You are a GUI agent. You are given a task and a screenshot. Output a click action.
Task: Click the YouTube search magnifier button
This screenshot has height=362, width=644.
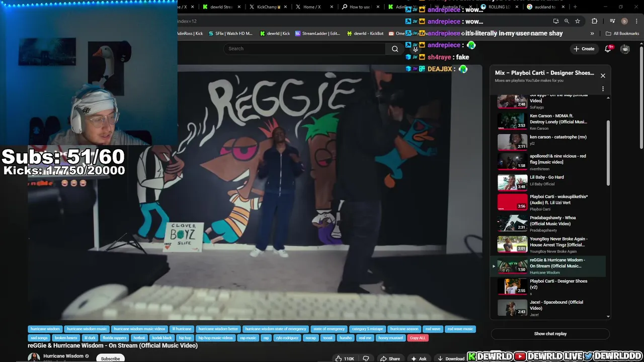click(395, 49)
